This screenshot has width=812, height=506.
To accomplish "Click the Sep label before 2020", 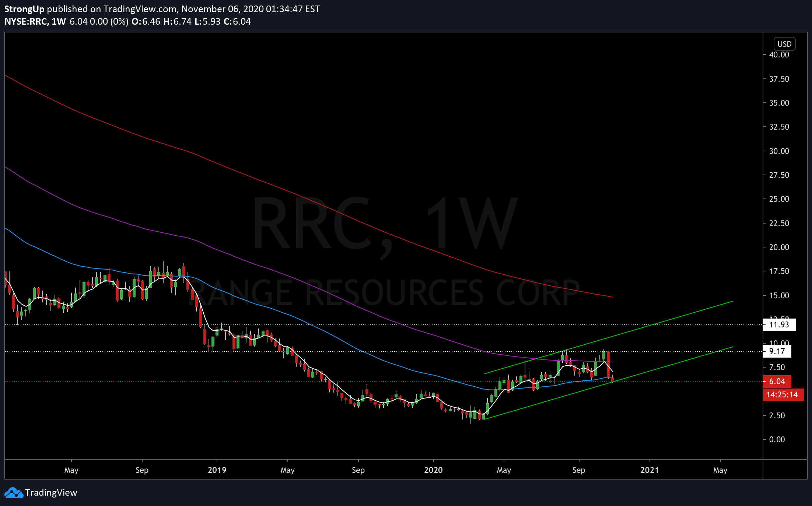I will click(x=358, y=470).
